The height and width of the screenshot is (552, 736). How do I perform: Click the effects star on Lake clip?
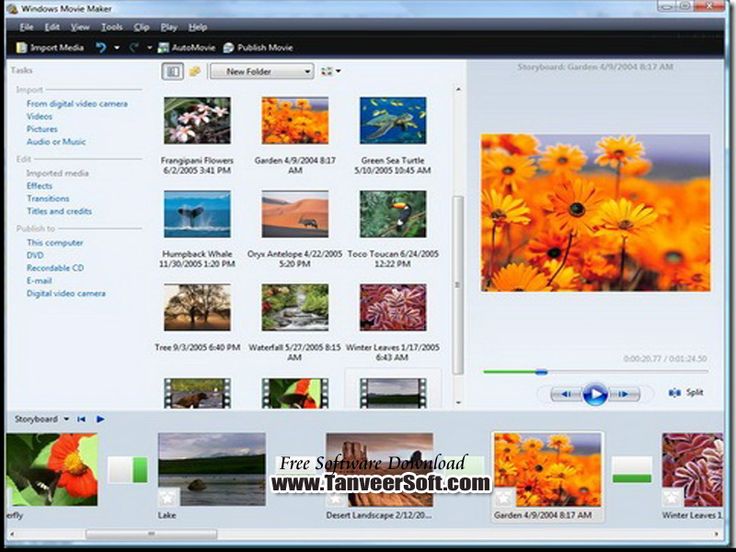pyautogui.click(x=168, y=497)
